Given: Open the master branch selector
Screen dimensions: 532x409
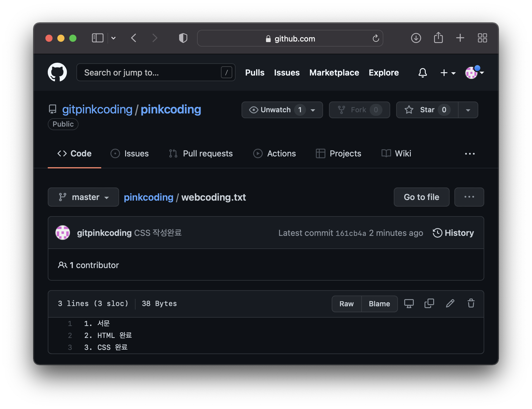Looking at the screenshot, I should coord(83,197).
